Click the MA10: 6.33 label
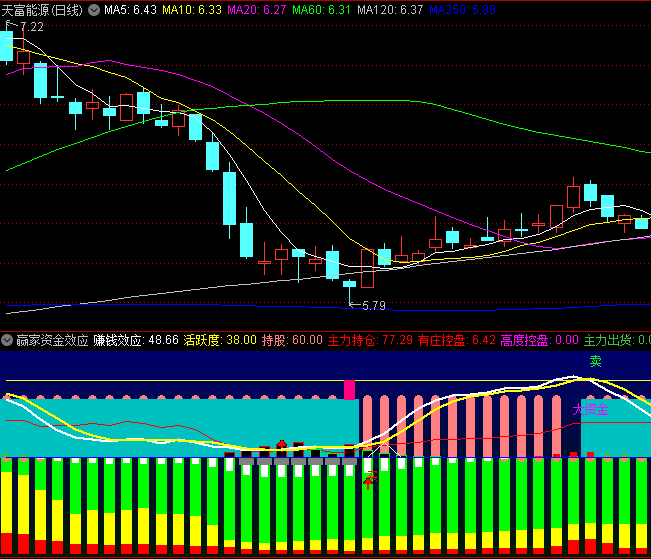 192,10
